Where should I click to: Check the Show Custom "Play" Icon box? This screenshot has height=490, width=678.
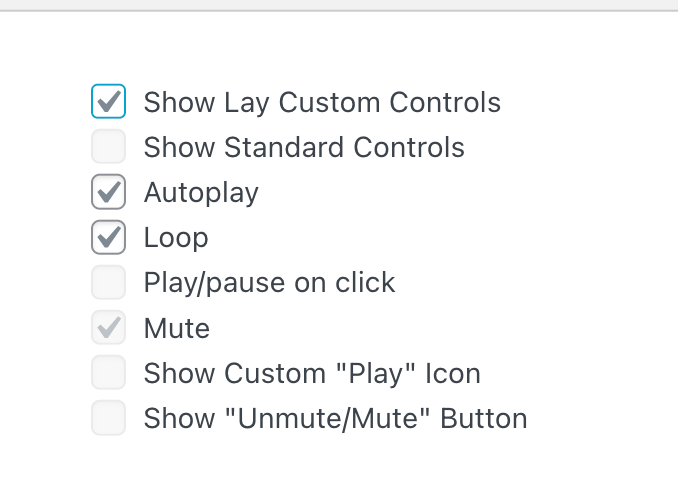coord(108,373)
